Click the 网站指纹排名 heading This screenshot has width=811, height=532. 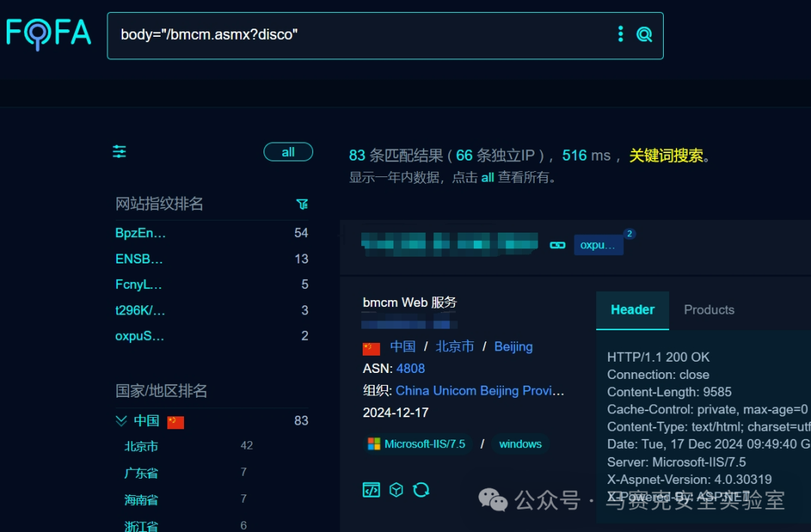tap(159, 204)
